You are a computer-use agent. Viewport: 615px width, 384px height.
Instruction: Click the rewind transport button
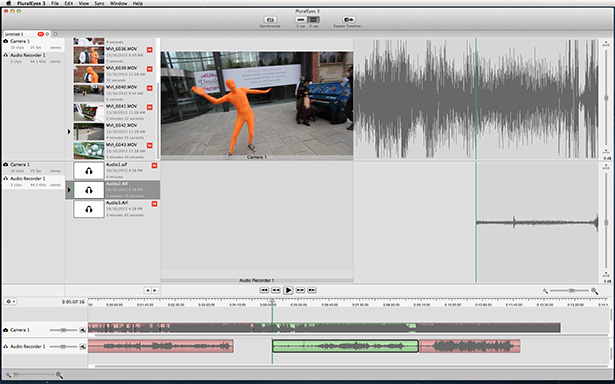click(x=276, y=290)
